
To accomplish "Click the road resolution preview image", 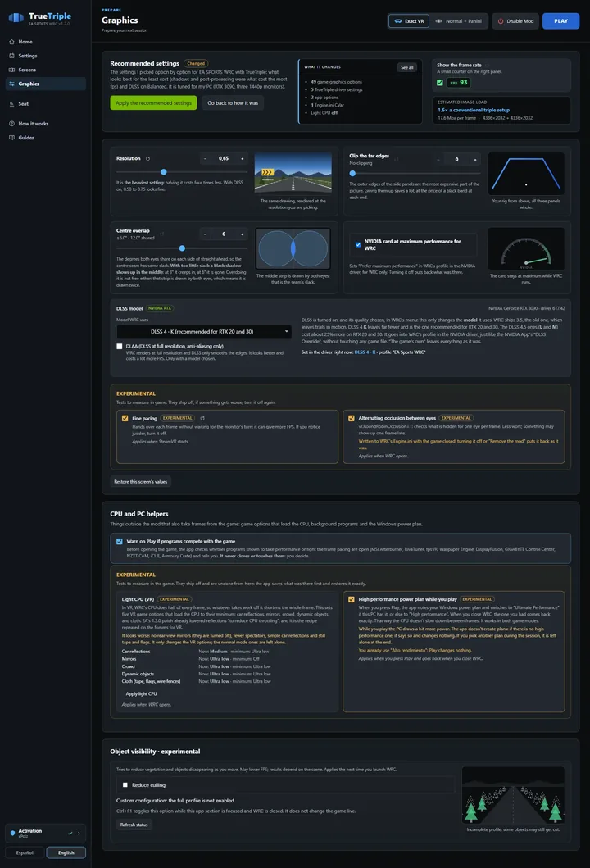I will coord(293,173).
